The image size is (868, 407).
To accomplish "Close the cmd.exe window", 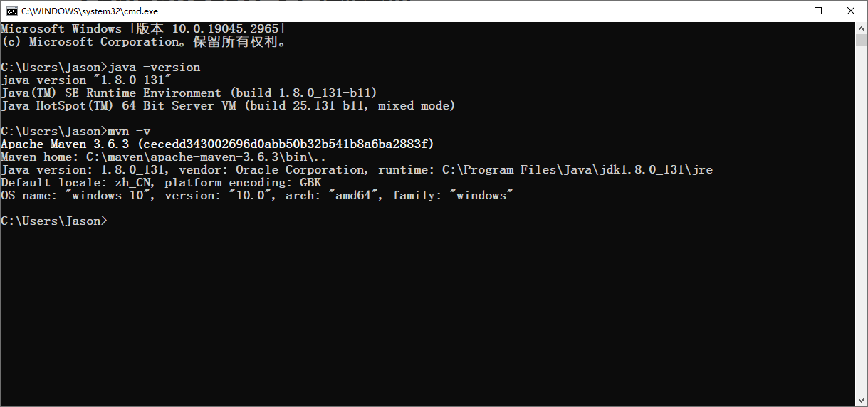I will [851, 11].
